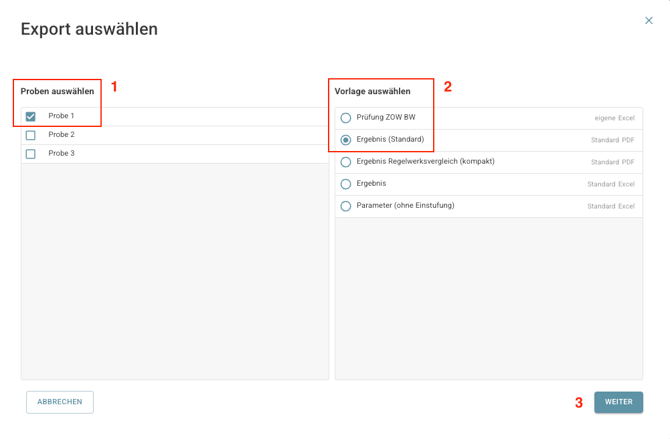670x439 pixels.
Task: Select the Prüfung ZOW BW radio button
Action: pos(346,118)
